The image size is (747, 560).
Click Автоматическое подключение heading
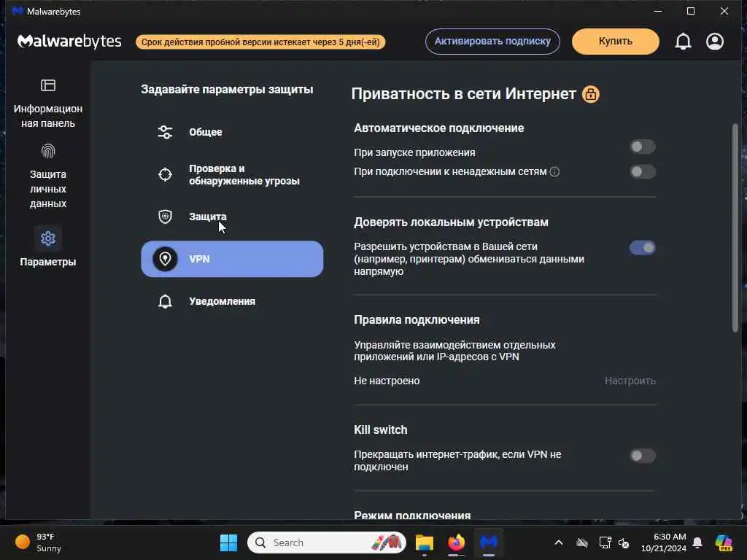point(438,128)
